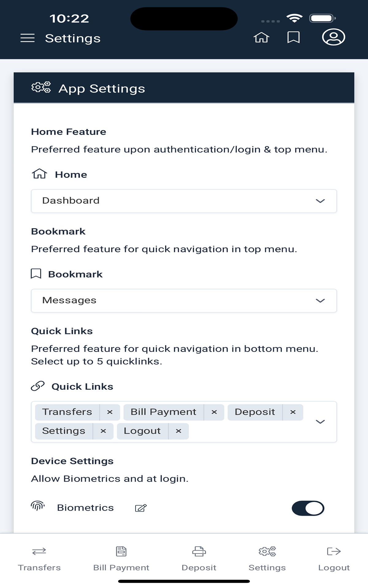Click the fingerprint Biometrics icon

point(38,506)
